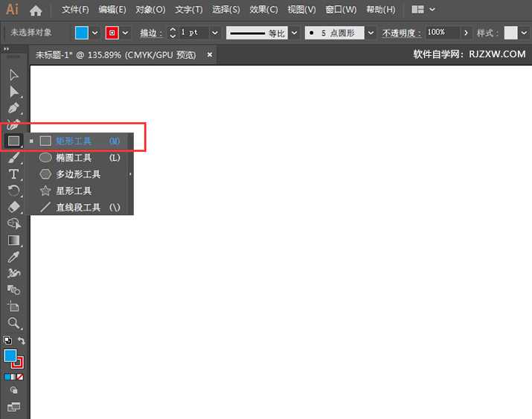Tear off the shape tools flyout
This screenshot has height=419, width=532.
pyautogui.click(x=131, y=174)
